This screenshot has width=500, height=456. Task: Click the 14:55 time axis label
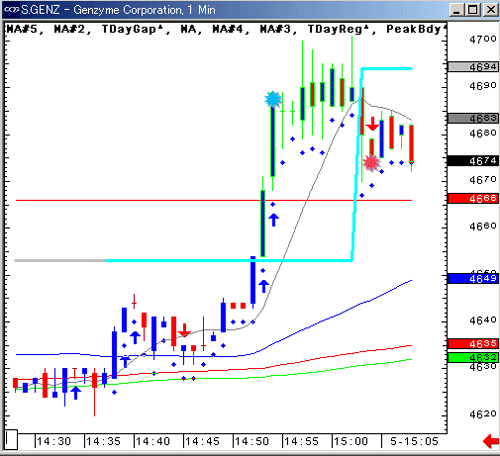[x=301, y=441]
